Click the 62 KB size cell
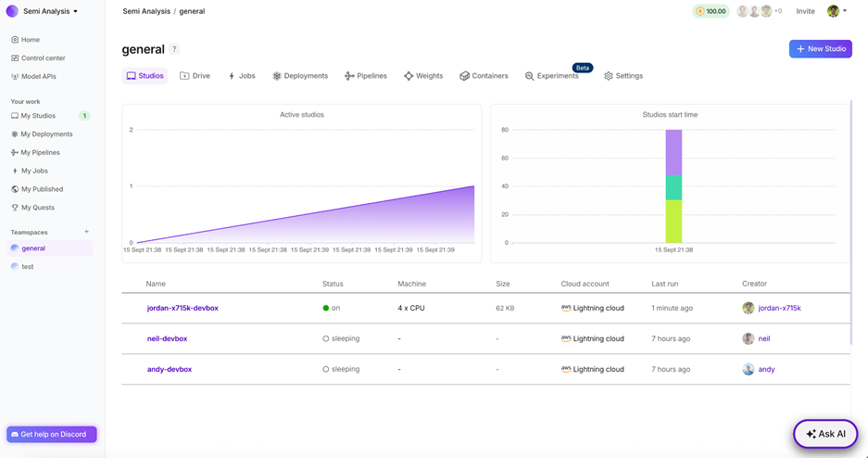 click(505, 308)
